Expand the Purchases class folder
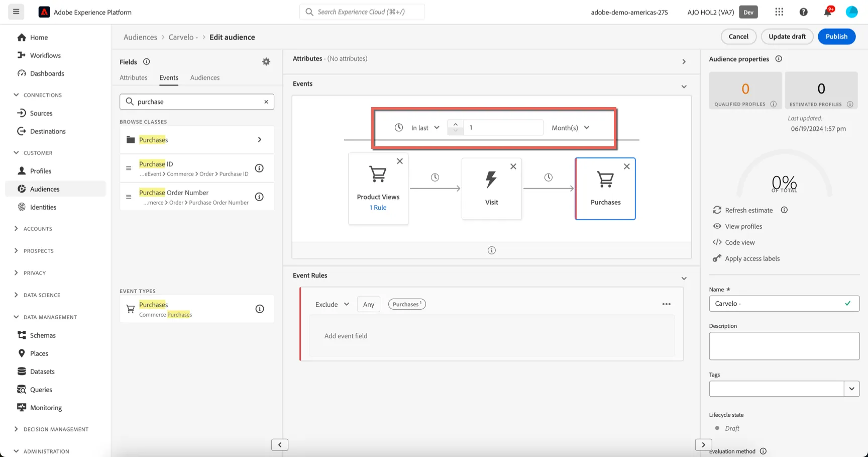Screen dimensions: 868x457 [260, 140]
